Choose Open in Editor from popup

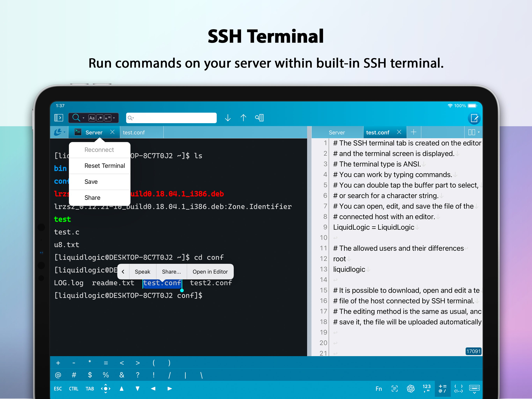(x=210, y=271)
